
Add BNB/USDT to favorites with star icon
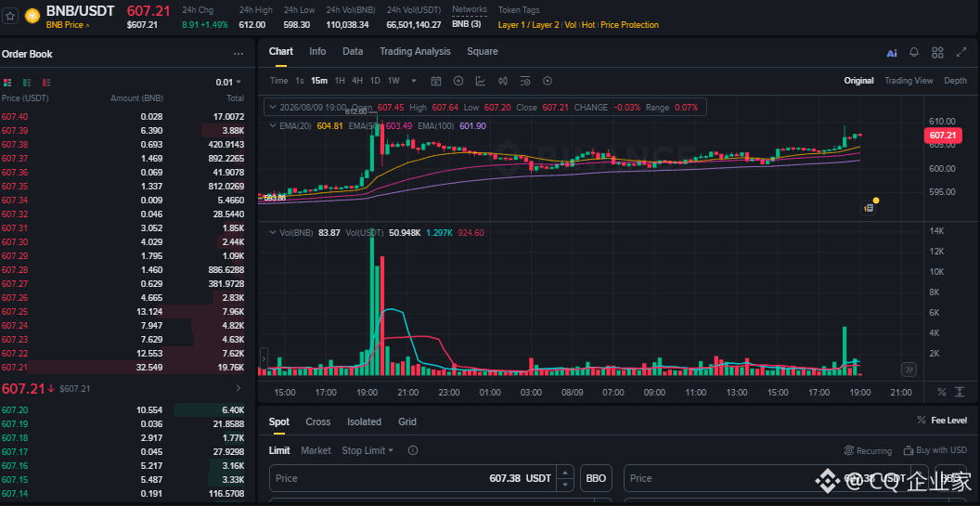[10, 17]
